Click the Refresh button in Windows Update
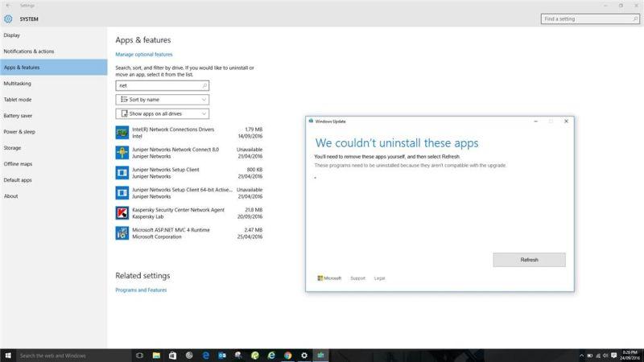Image resolution: width=644 pixels, height=362 pixels. (x=529, y=260)
